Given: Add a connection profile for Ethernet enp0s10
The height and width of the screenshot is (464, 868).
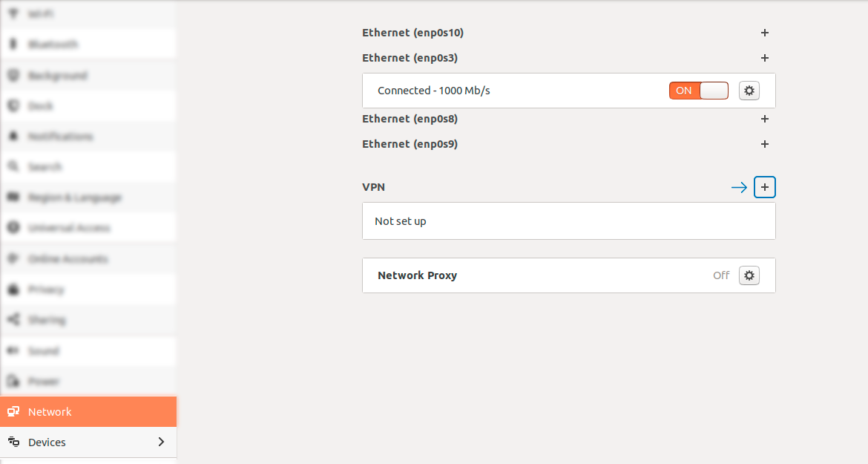Looking at the screenshot, I should [x=764, y=33].
